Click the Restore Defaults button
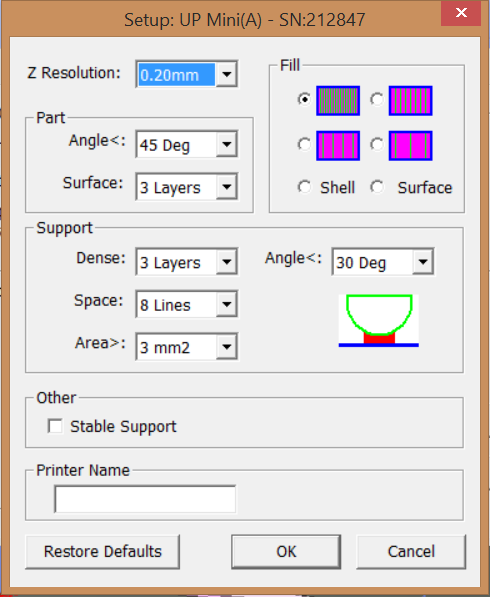The height and width of the screenshot is (597, 490). click(102, 552)
